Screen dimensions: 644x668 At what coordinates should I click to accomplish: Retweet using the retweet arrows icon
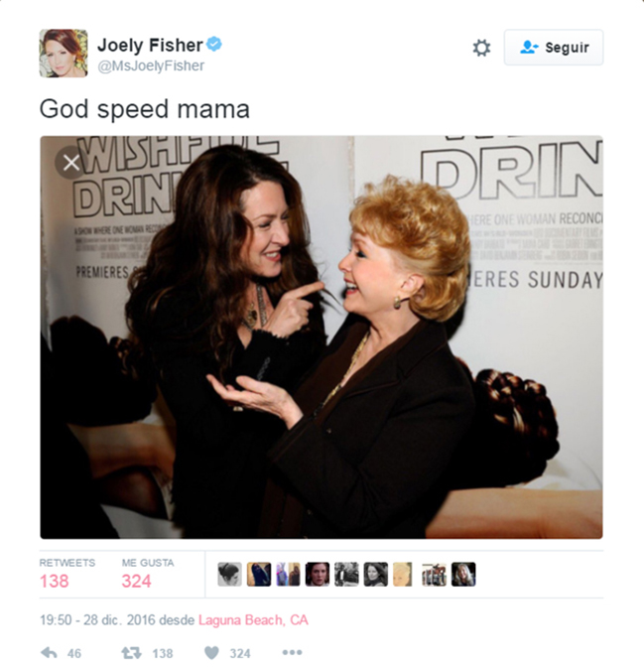pyautogui.click(x=131, y=653)
